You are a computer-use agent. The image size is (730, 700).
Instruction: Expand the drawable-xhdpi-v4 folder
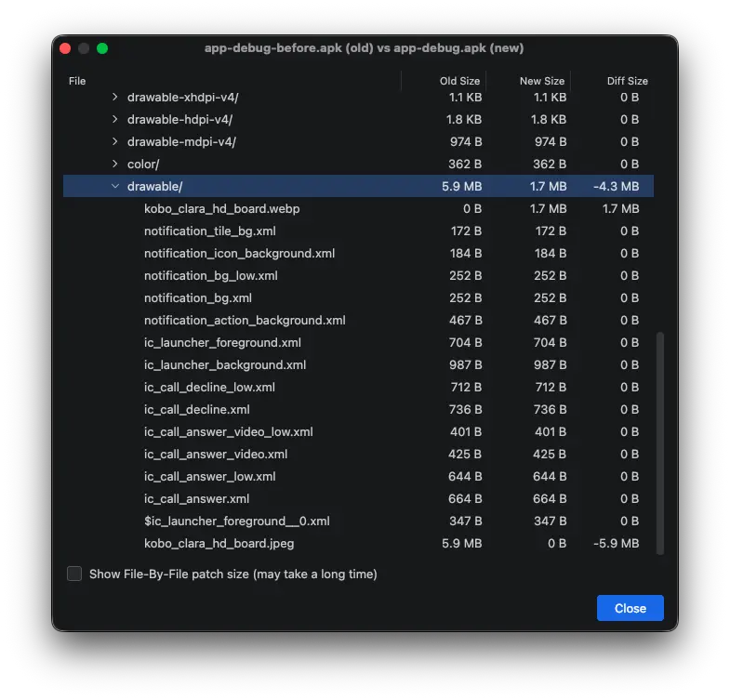(x=115, y=97)
